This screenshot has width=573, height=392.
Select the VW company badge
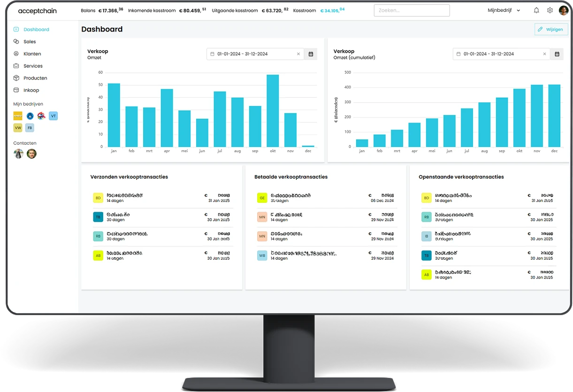pyautogui.click(x=18, y=128)
